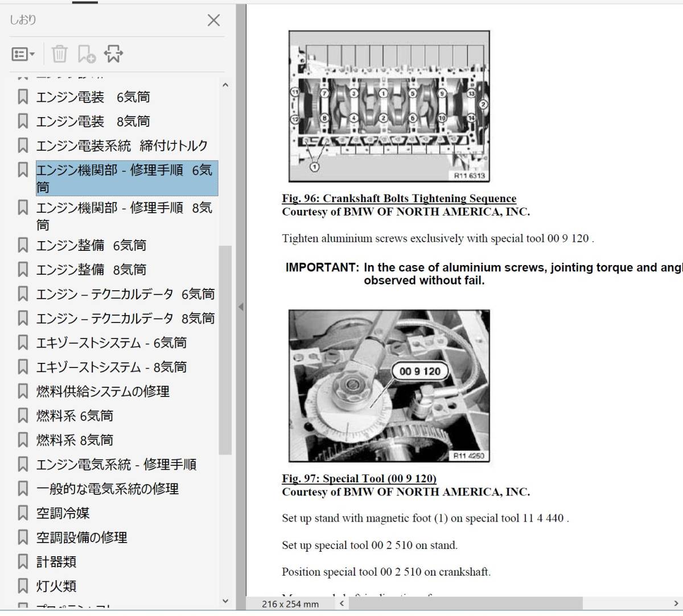Open the bookmark options dropdown menu
The width and height of the screenshot is (683, 616).
23,54
